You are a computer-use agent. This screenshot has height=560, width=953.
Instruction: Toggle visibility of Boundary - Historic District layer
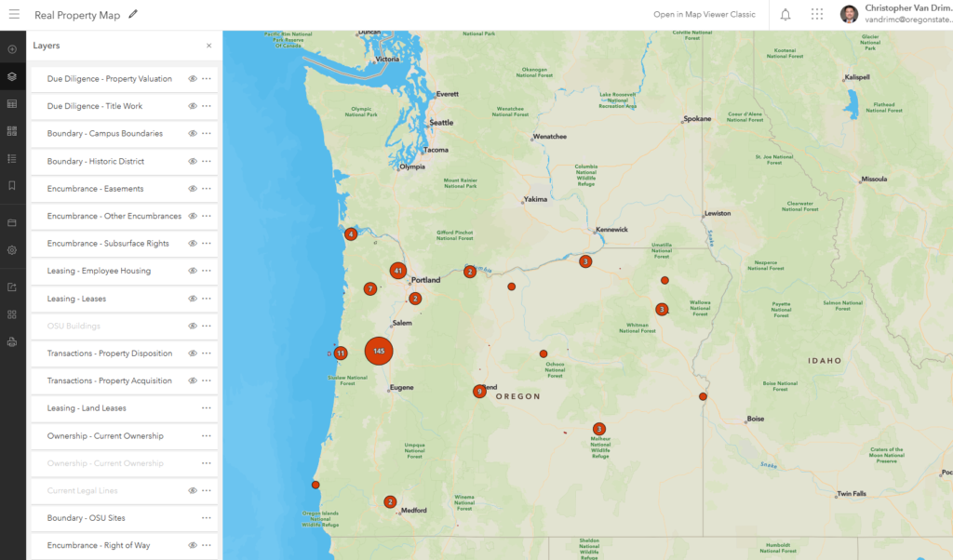click(x=193, y=162)
